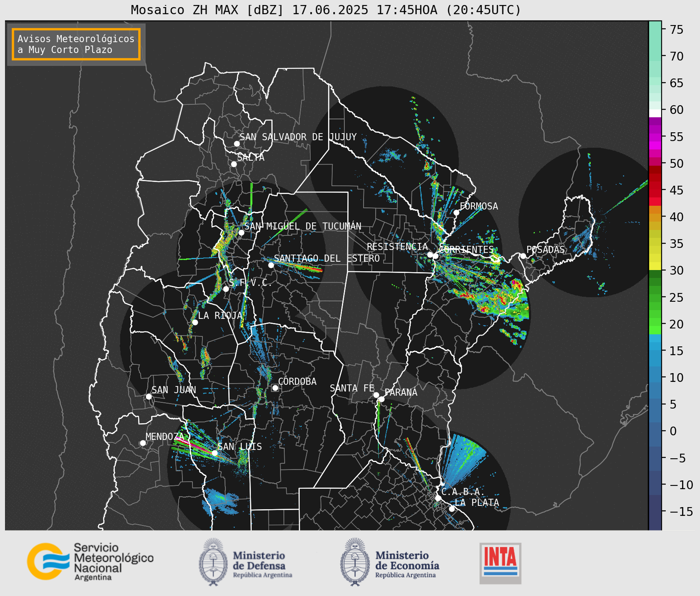Select the San Salvador de Jujuy city marker
This screenshot has height=596, width=700.
click(237, 144)
